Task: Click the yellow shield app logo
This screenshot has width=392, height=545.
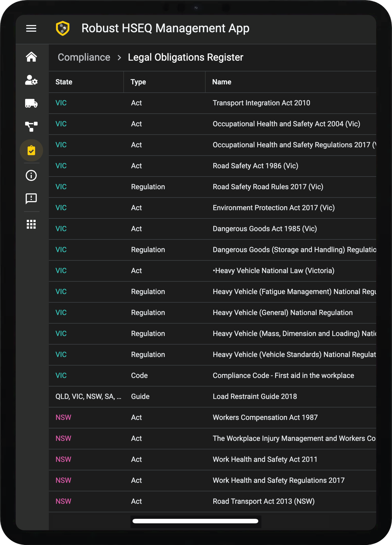Action: click(63, 28)
